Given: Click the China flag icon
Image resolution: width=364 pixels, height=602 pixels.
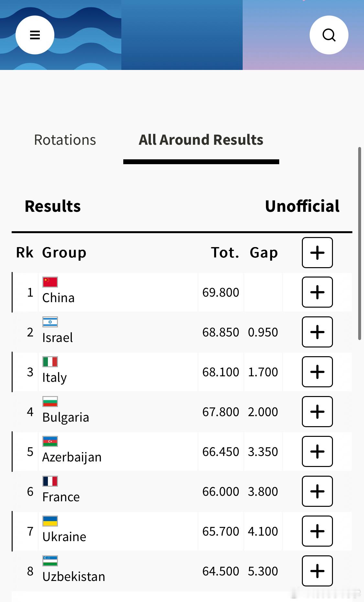Looking at the screenshot, I should click(50, 282).
